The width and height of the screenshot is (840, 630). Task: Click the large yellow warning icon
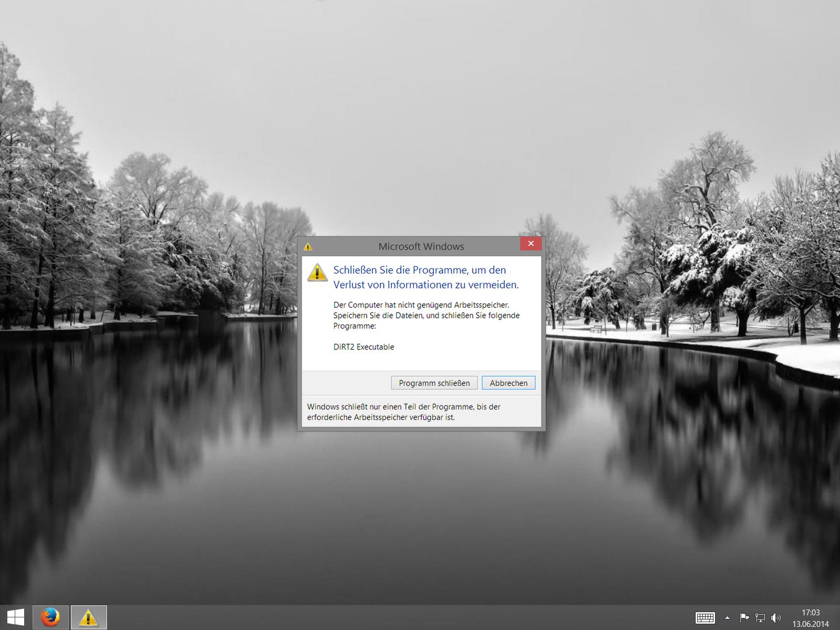click(x=317, y=272)
